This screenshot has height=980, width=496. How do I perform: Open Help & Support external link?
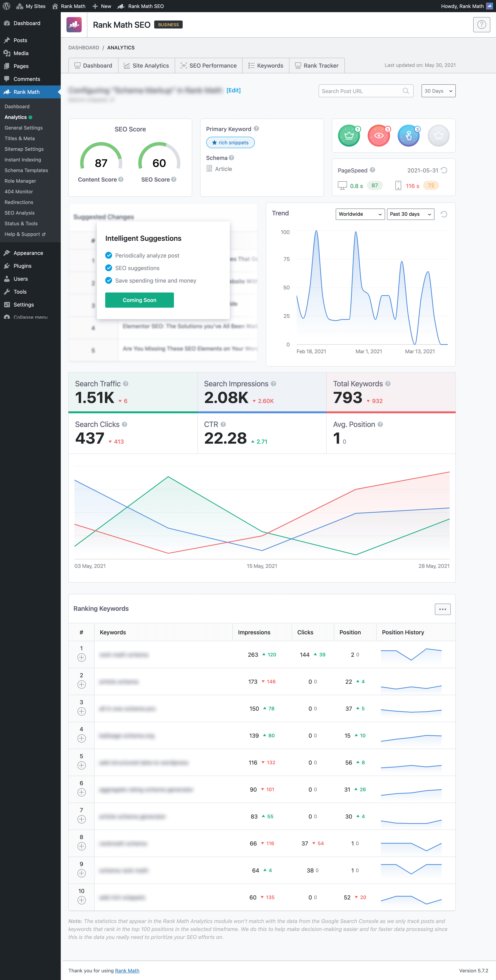coord(25,234)
